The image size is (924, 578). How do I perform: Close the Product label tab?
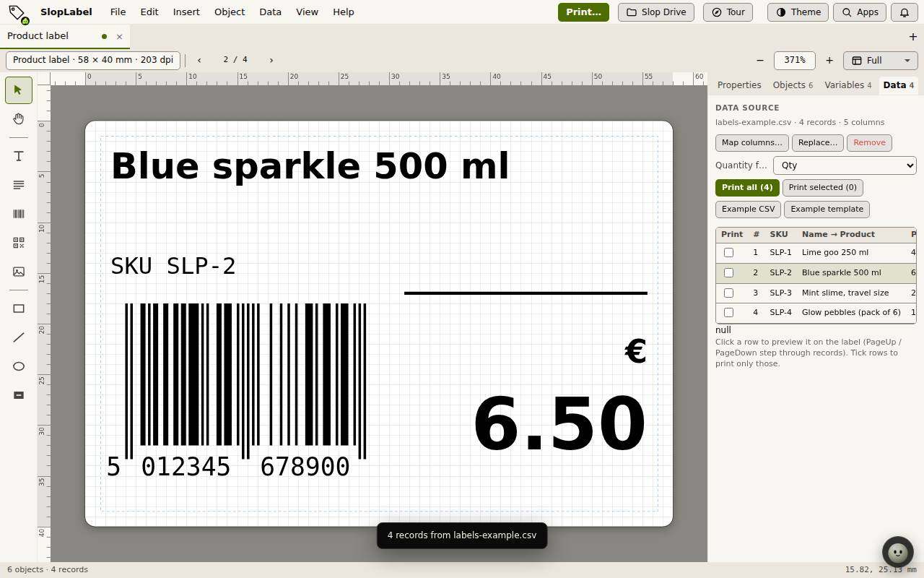click(x=120, y=36)
